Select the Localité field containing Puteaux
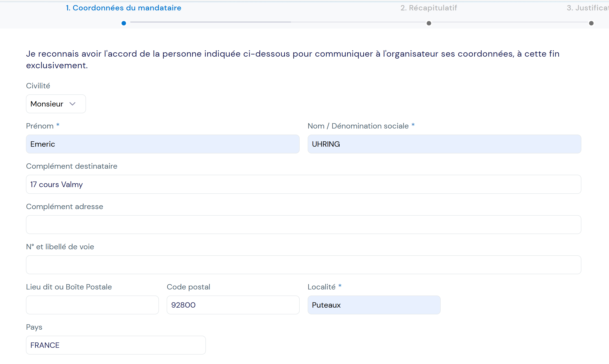 374,305
